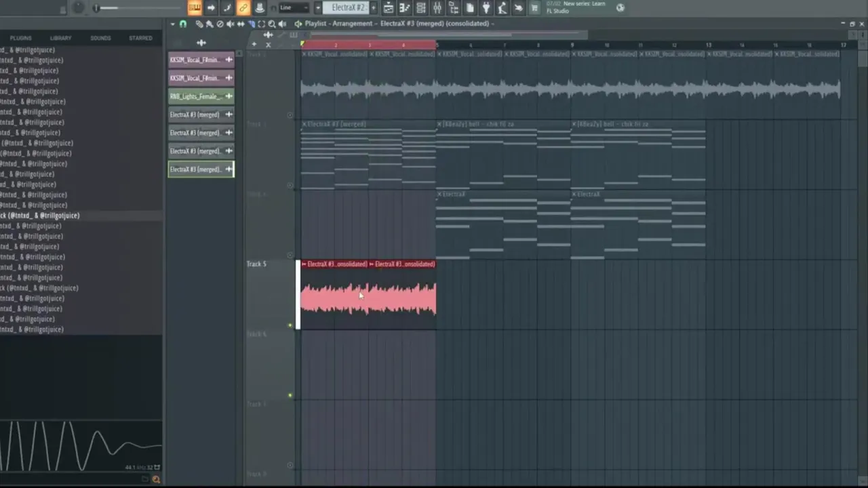The height and width of the screenshot is (488, 868).
Task: Select the first pink KKSIM_Vocal_F#min clip in picker
Action: tap(201, 60)
